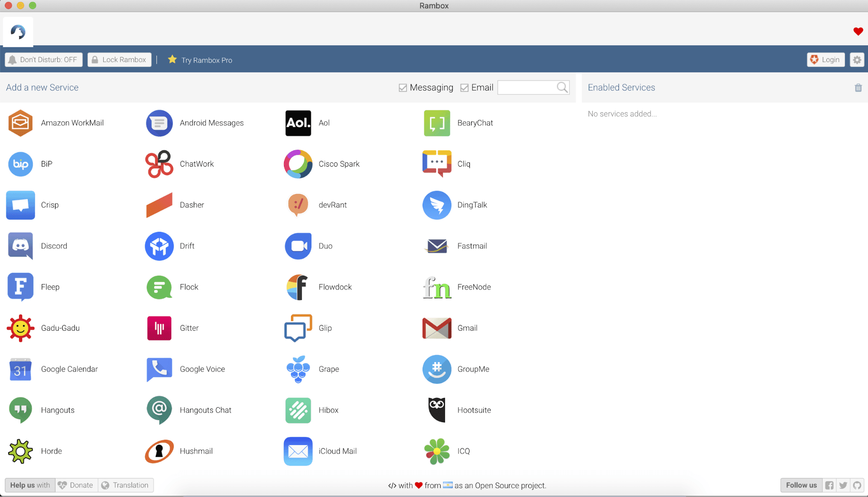Choose the Hushmail icon
This screenshot has width=868, height=497.
[x=159, y=451]
